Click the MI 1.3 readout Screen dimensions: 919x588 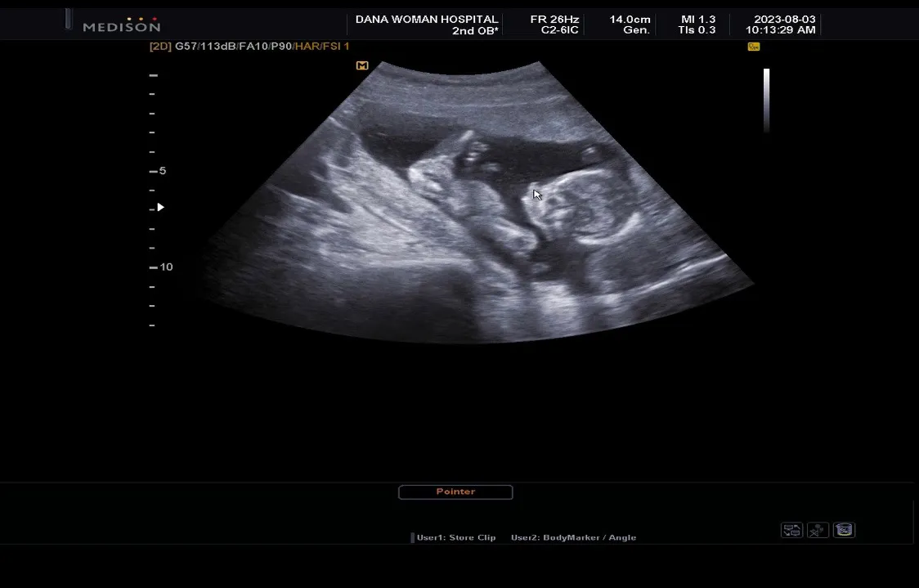point(698,20)
